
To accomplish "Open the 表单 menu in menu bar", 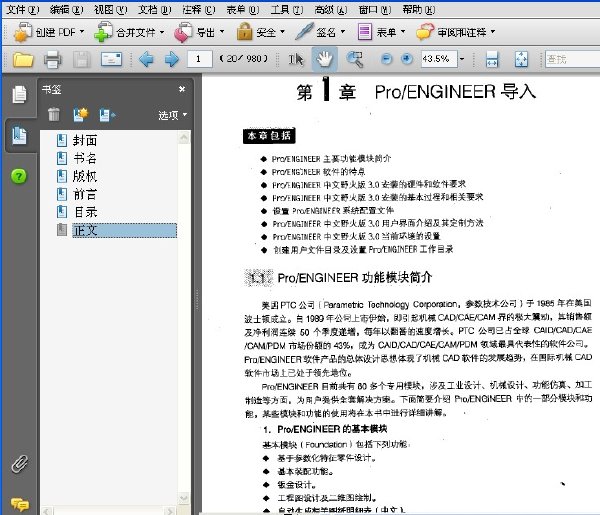I will pos(243,10).
